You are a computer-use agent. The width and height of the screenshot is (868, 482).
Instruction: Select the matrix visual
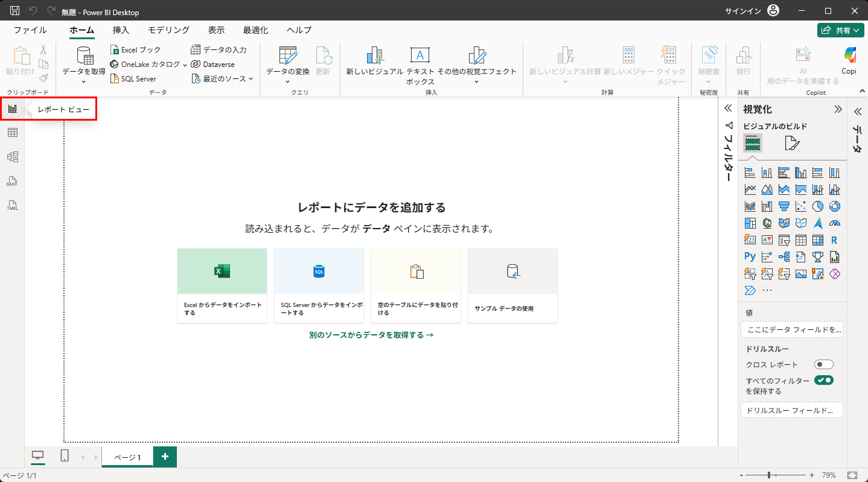pyautogui.click(x=818, y=240)
